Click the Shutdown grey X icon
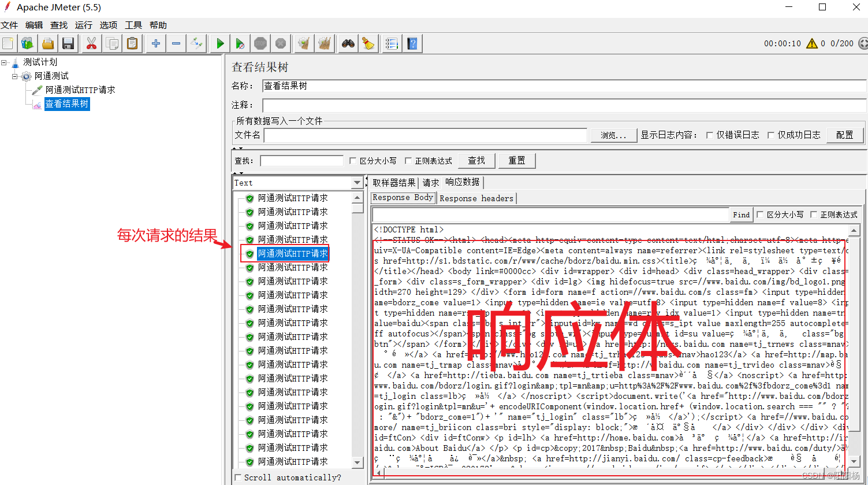Image resolution: width=868 pixels, height=485 pixels. pos(281,43)
